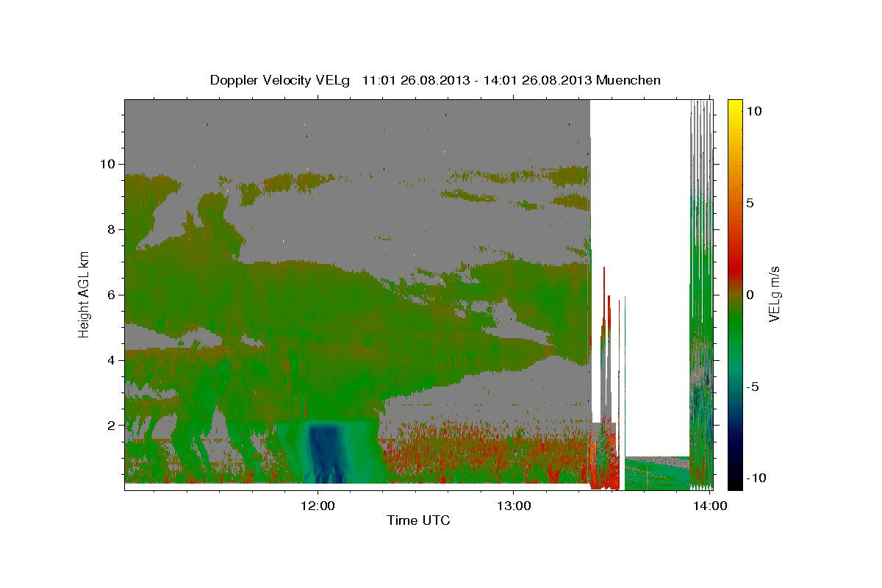Image resolution: width=882 pixels, height=588 pixels.
Task: Click the 'VELg m/s' colorbar title
Action: (774, 294)
